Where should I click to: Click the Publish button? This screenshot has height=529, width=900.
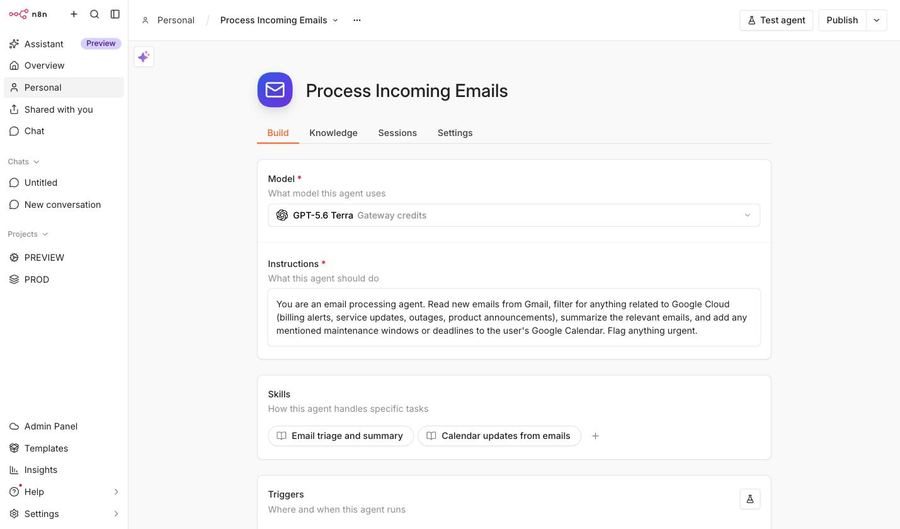[x=841, y=20]
